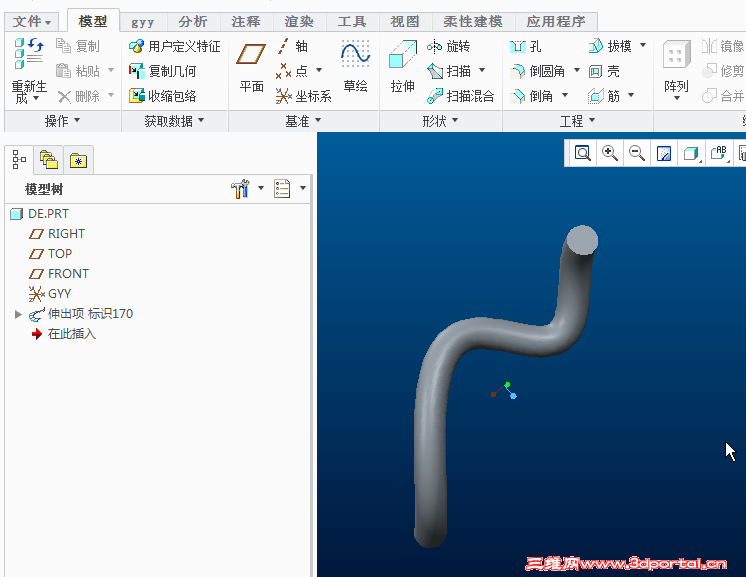The image size is (746, 577).
Task: Switch to the 工具 ribbon tab
Action: point(352,21)
